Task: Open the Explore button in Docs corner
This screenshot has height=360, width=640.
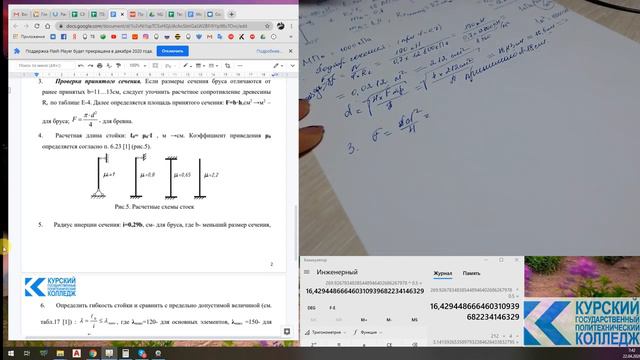Action: (x=287, y=331)
